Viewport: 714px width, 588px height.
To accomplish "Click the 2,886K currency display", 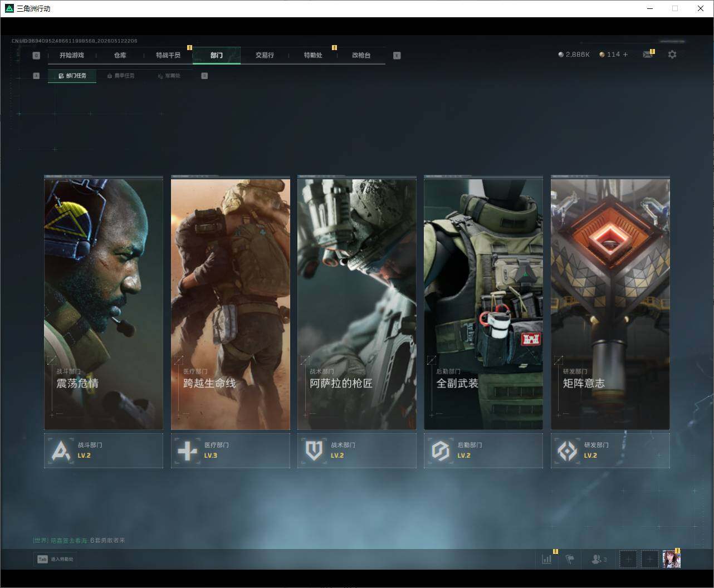I will tap(574, 55).
